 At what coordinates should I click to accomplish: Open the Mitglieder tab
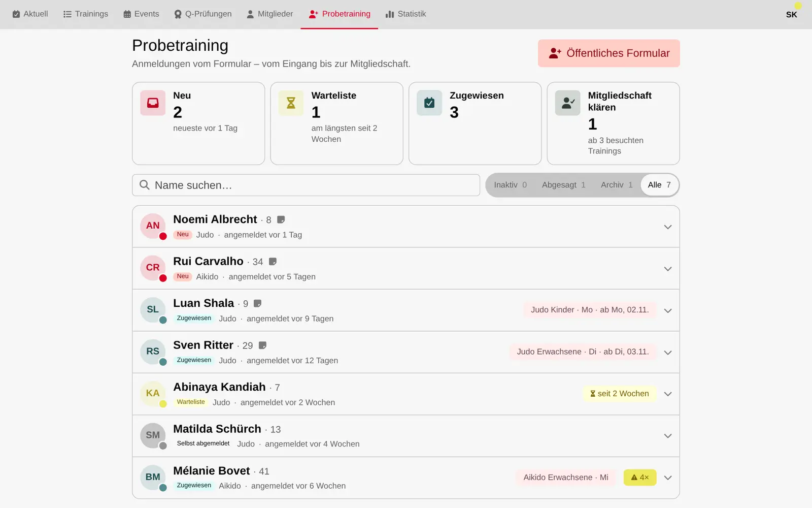tap(270, 14)
